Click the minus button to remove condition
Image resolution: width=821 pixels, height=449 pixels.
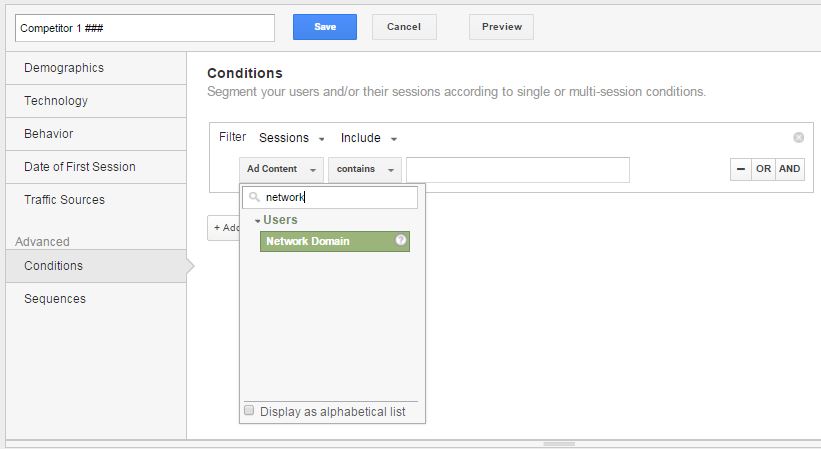740,169
